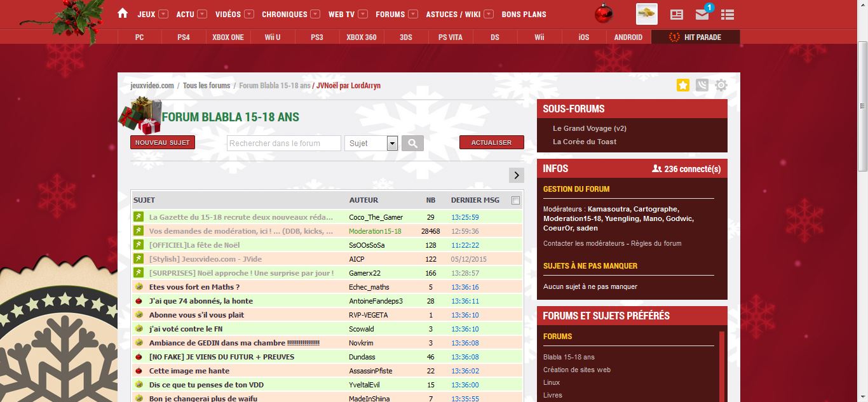
Task: Click the NOUVEAU SUJET button
Action: pos(163,142)
